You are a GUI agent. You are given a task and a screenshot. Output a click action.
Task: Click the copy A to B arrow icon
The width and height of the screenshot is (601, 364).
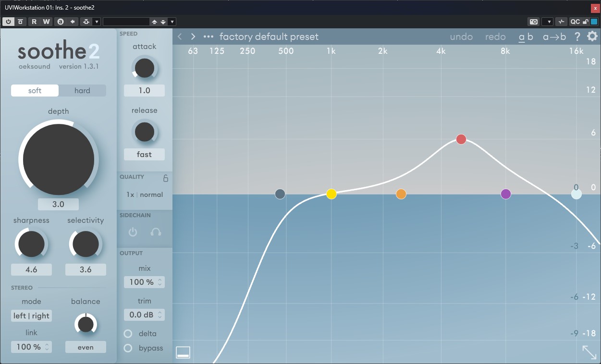pyautogui.click(x=73, y=22)
